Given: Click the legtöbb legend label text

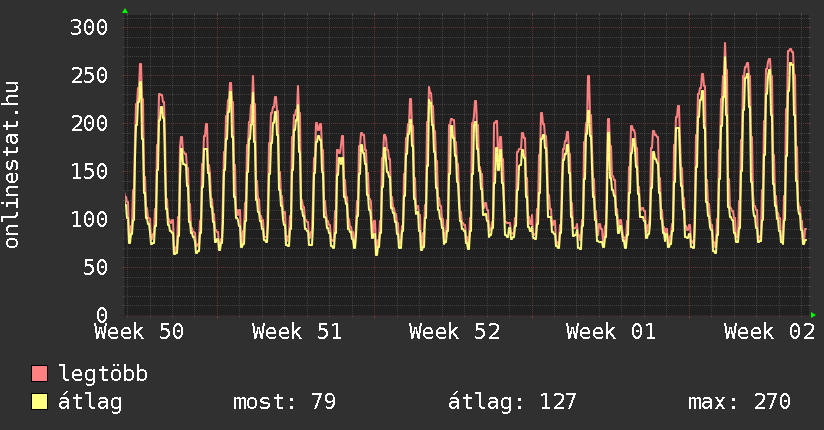Looking at the screenshot, I should (104, 375).
